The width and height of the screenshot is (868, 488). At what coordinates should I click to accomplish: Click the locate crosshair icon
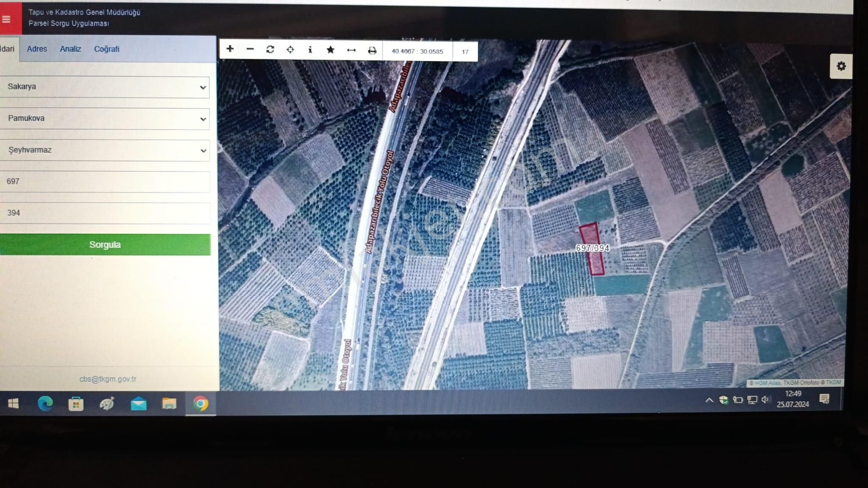[x=290, y=50]
